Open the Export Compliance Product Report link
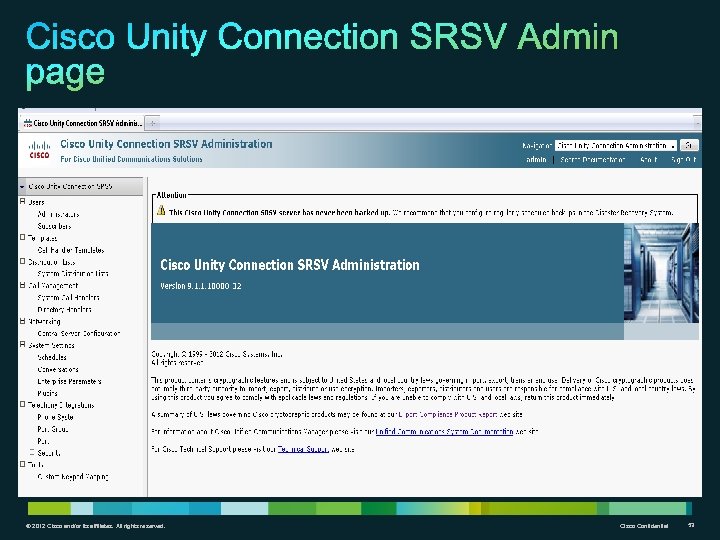The height and width of the screenshot is (540, 720). (x=448, y=414)
